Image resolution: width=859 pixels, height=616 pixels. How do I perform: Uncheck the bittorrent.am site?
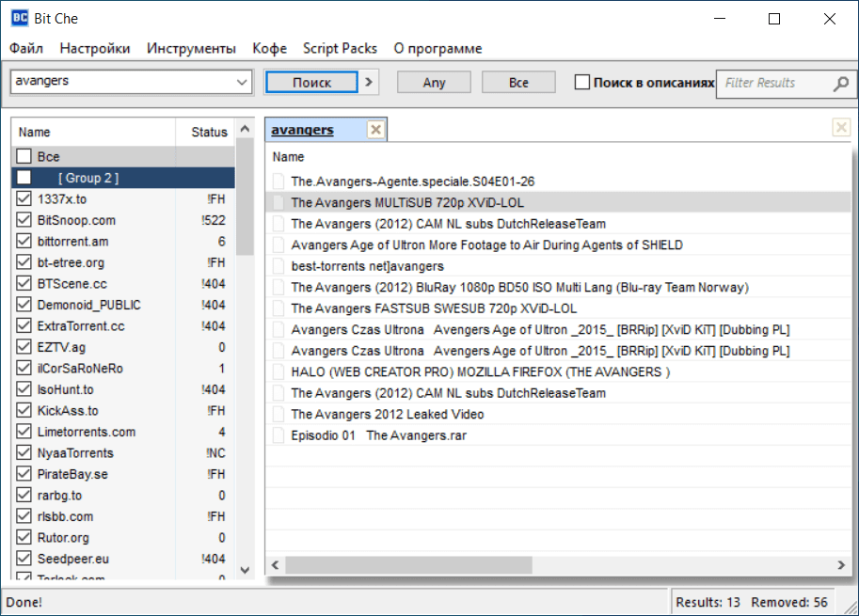click(24, 241)
